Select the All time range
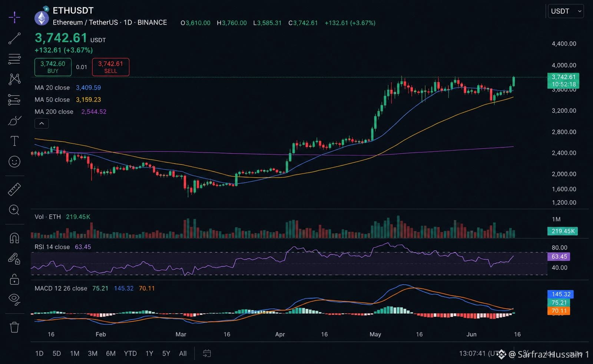This screenshot has height=364, width=593. (x=183, y=354)
